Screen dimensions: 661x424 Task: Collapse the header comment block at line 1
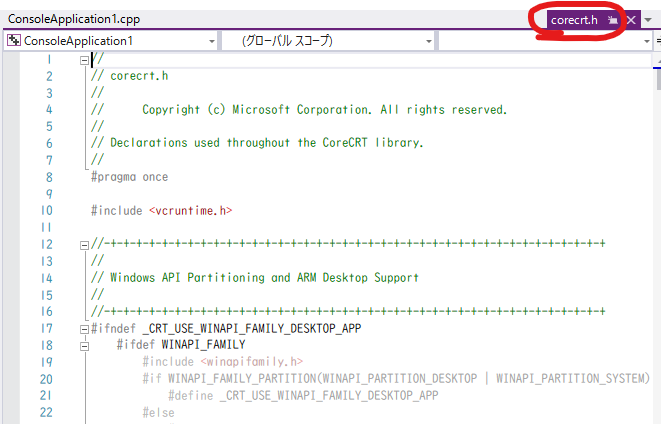click(83, 60)
